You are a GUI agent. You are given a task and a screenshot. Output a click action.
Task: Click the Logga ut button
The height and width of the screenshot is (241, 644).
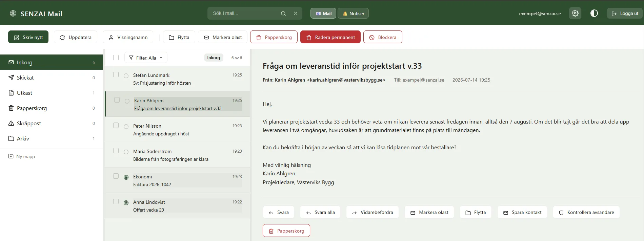coord(625,14)
